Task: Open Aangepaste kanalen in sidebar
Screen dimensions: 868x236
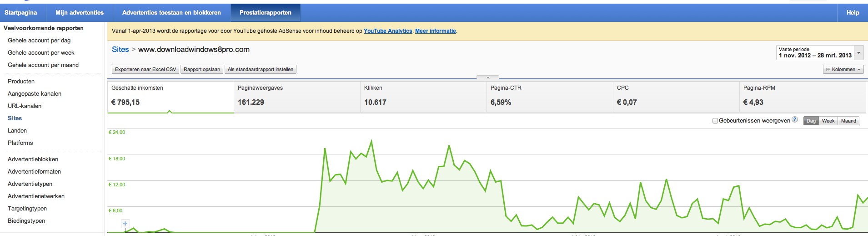Action: (35, 93)
